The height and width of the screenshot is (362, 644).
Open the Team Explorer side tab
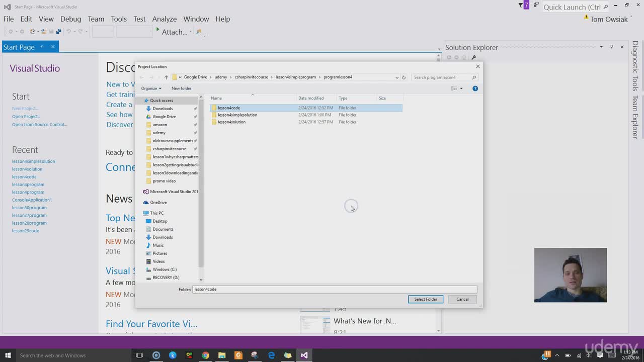pyautogui.click(x=635, y=117)
